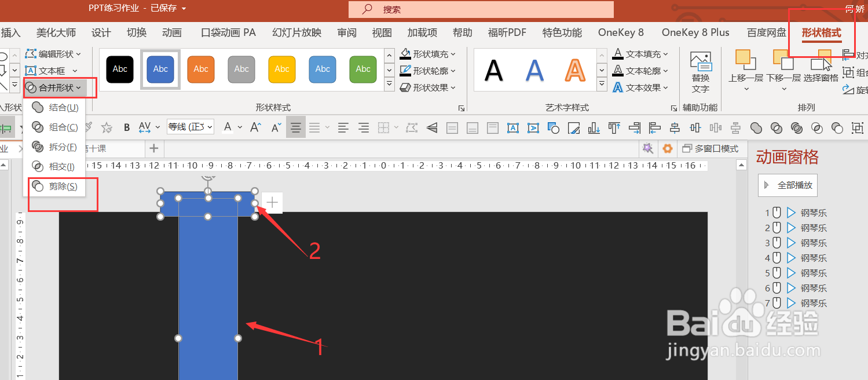
Task: Click the purple sparkle icon near 多窗口模式
Action: click(x=649, y=149)
